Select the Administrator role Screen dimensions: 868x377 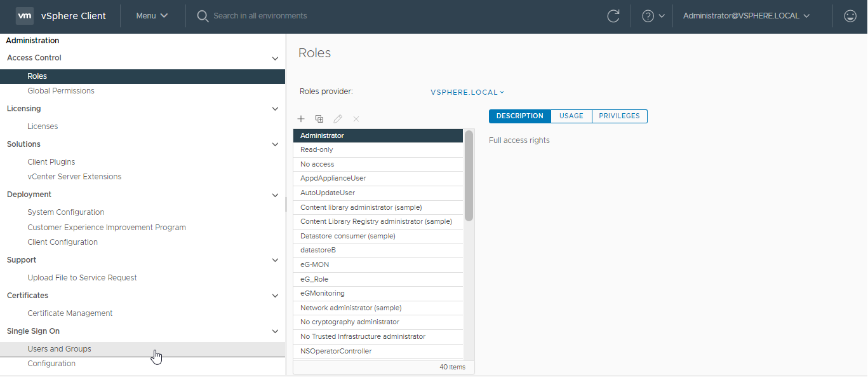[378, 135]
